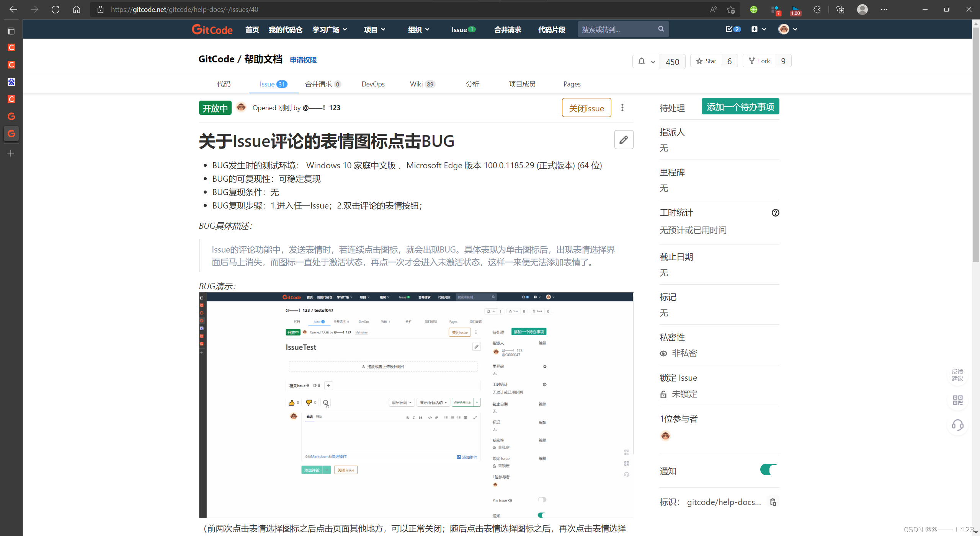Click the search icon in the search bar
The width and height of the screenshot is (980, 536).
click(661, 29)
